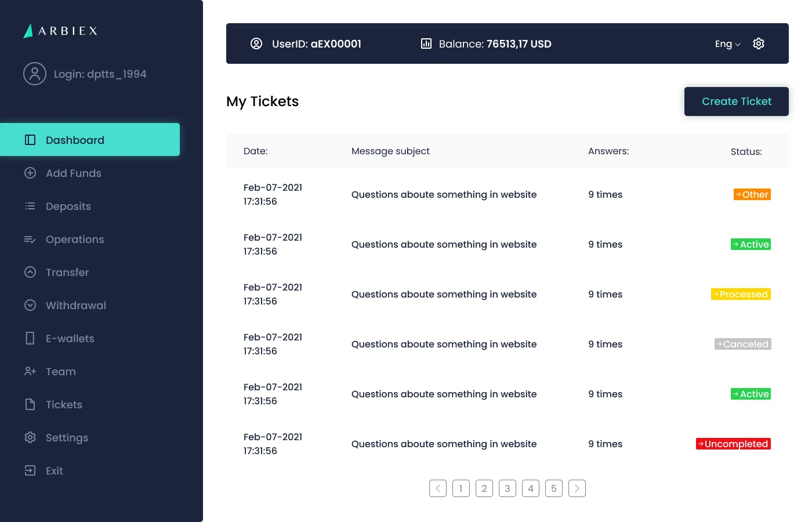Click the UserID profile icon
Image resolution: width=812 pixels, height=522 pixels.
[256, 43]
